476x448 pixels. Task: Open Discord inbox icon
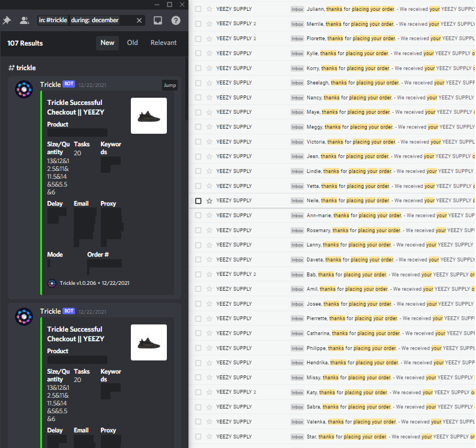[x=158, y=20]
